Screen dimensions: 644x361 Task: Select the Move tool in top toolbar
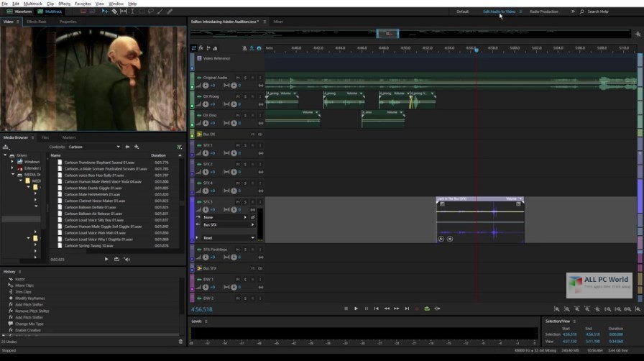click(x=105, y=12)
